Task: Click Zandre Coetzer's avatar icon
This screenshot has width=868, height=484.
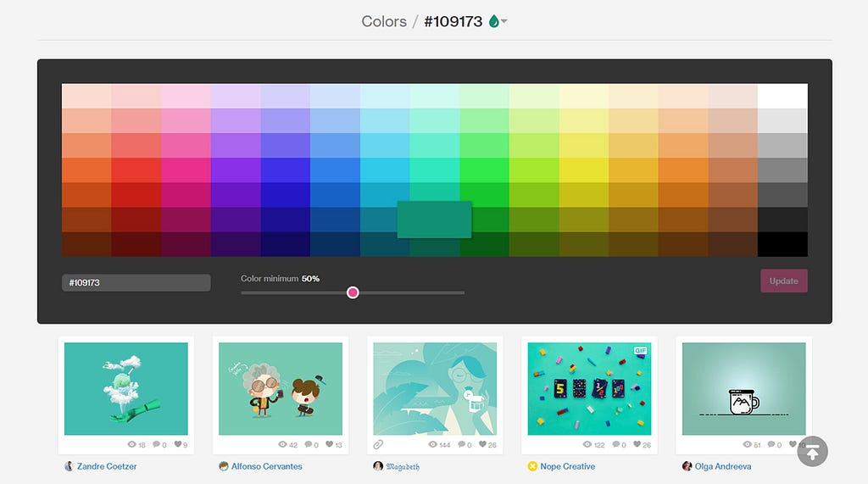Action: (69, 466)
